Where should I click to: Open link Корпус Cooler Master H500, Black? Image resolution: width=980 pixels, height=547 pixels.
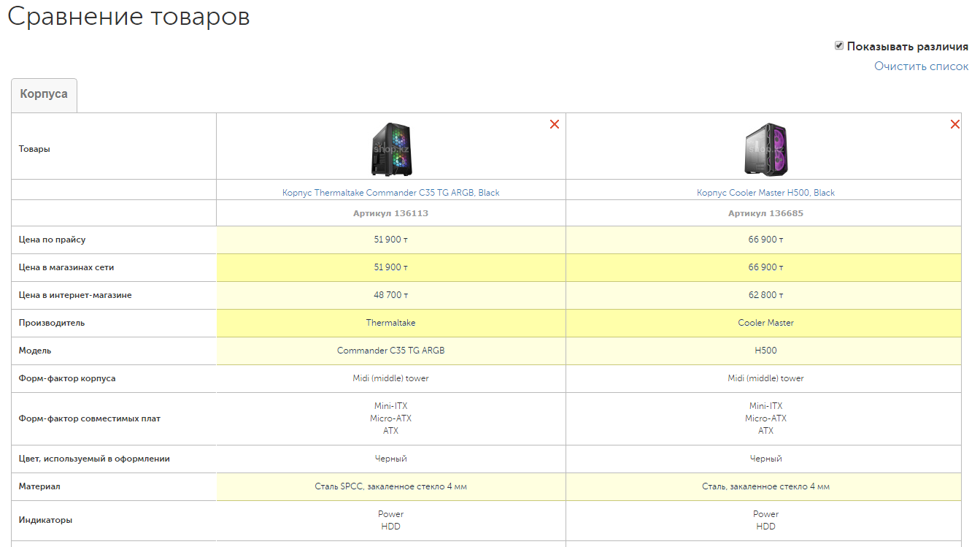click(765, 193)
